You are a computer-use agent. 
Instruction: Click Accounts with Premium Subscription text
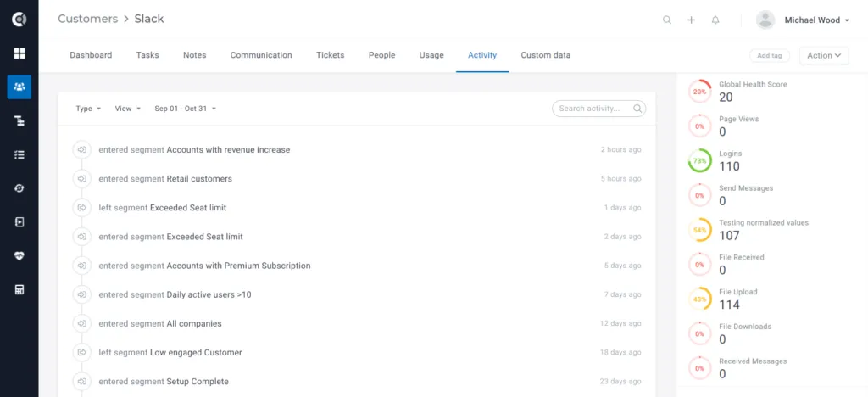click(x=238, y=266)
